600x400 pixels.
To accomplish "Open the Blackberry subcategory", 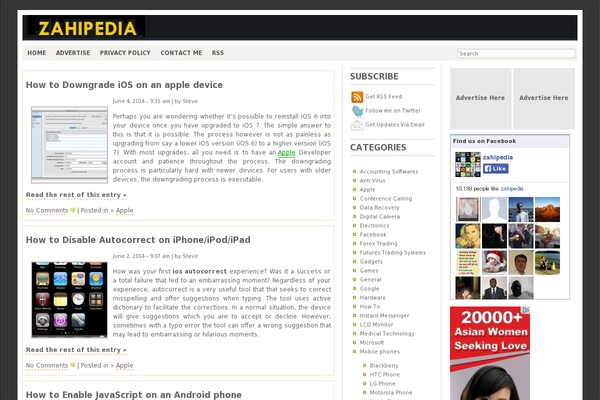I will click(x=384, y=366).
